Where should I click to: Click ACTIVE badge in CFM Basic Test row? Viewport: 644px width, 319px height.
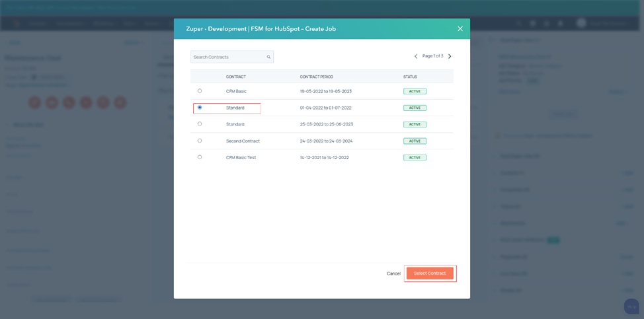(x=415, y=157)
